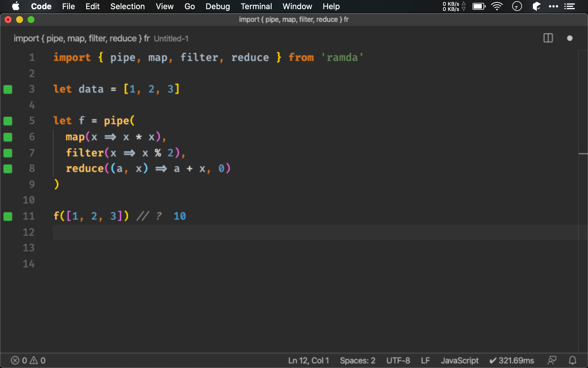This screenshot has height=368, width=588.
Task: Click the green coverage marker on line 7
Action: coord(8,153)
